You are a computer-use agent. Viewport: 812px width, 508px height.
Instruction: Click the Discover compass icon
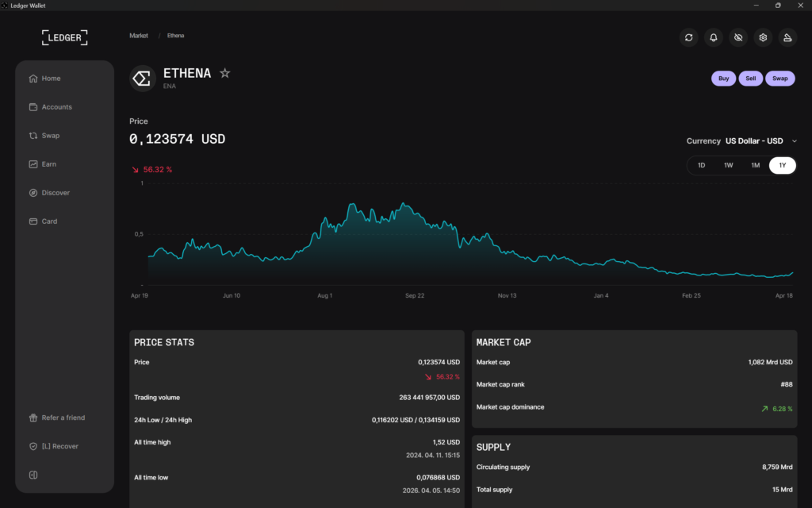33,192
